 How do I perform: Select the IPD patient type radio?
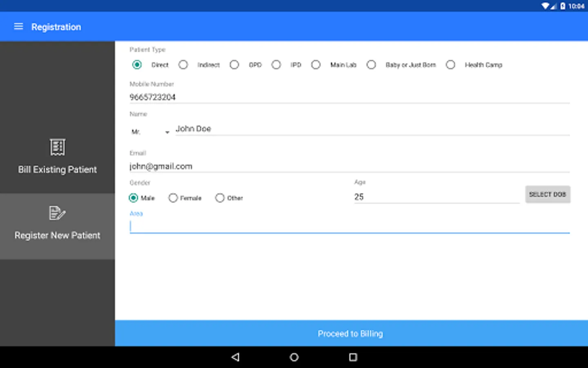pyautogui.click(x=276, y=65)
